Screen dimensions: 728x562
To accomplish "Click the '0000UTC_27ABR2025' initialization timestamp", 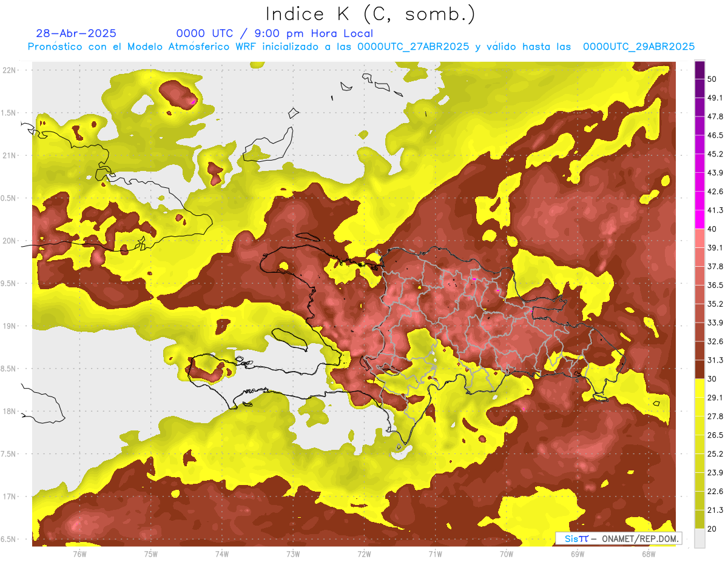I will tap(413, 47).
